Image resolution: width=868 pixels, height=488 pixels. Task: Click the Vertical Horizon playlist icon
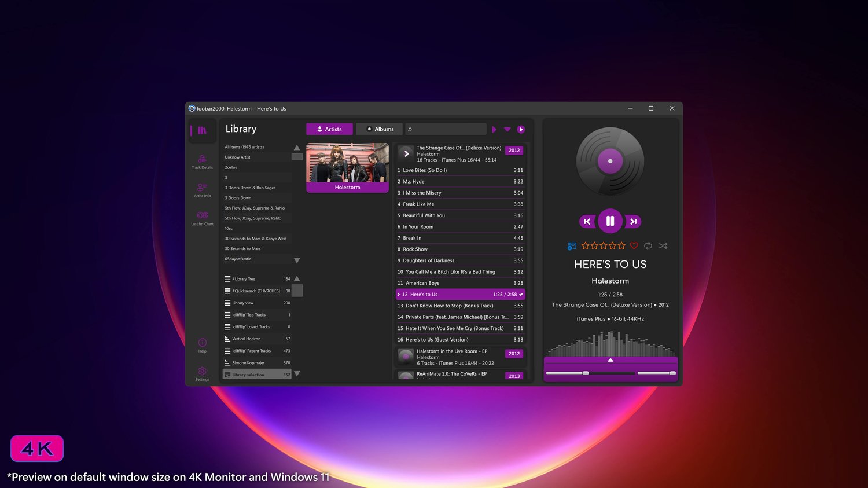point(227,339)
